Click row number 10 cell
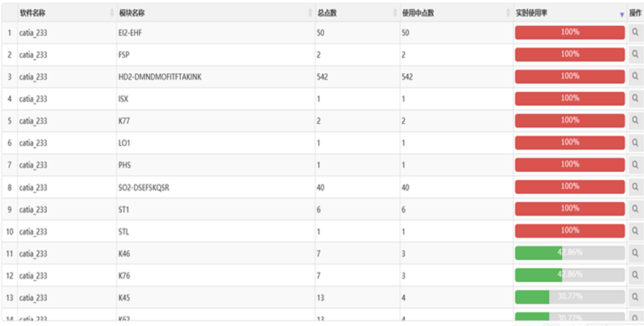Screen dimensions: 644x326 (x=9, y=231)
